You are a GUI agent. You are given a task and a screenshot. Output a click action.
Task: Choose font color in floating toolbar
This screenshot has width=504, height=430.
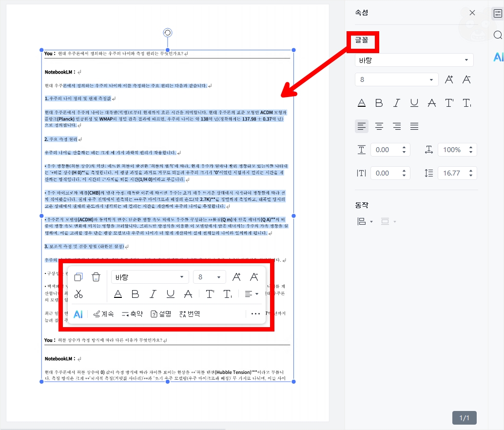(118, 294)
